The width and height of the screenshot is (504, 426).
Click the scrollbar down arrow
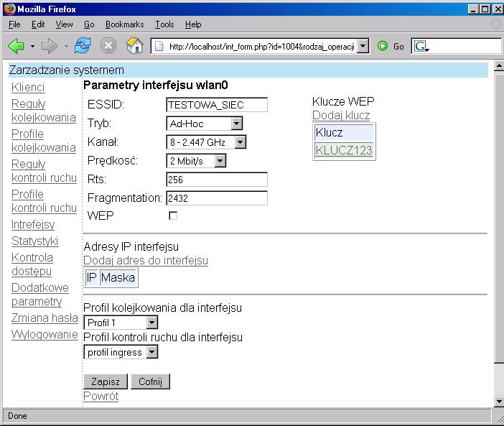[x=498, y=402]
